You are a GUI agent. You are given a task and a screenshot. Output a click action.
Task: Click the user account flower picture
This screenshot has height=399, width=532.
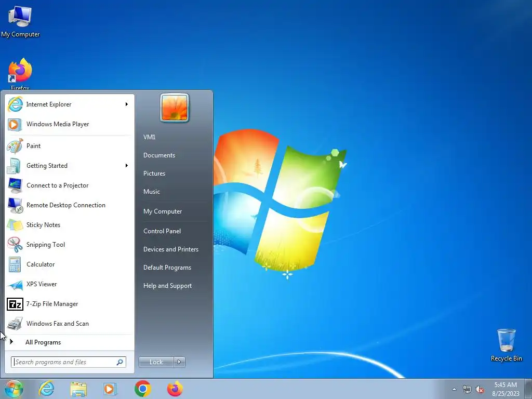click(175, 108)
